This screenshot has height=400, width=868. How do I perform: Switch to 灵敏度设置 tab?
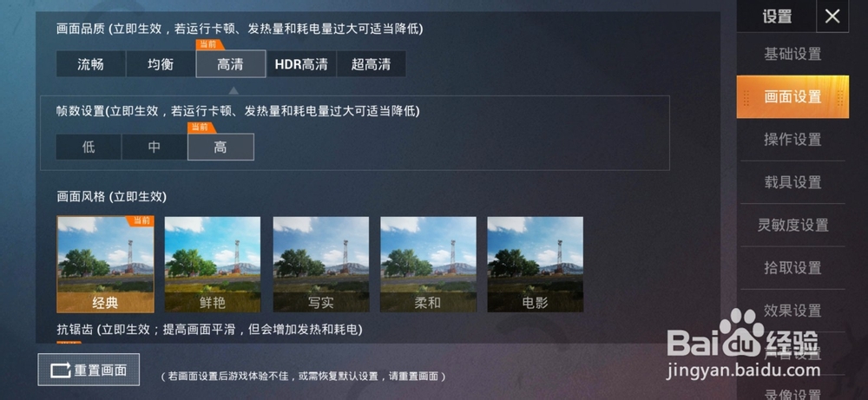pyautogui.click(x=792, y=226)
